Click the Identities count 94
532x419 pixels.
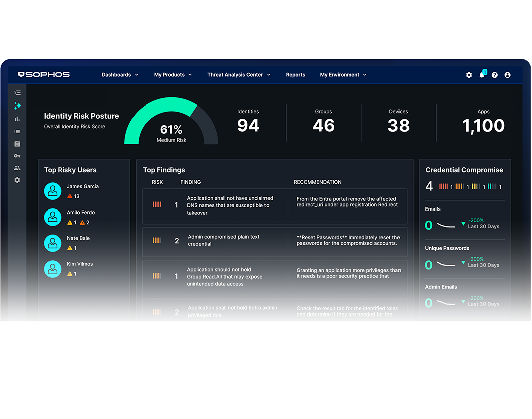(x=248, y=125)
